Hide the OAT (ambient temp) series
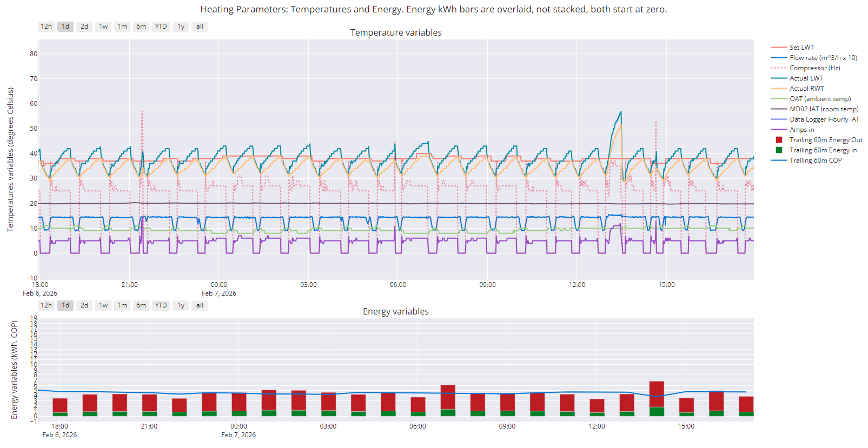The image size is (868, 448). (x=820, y=99)
